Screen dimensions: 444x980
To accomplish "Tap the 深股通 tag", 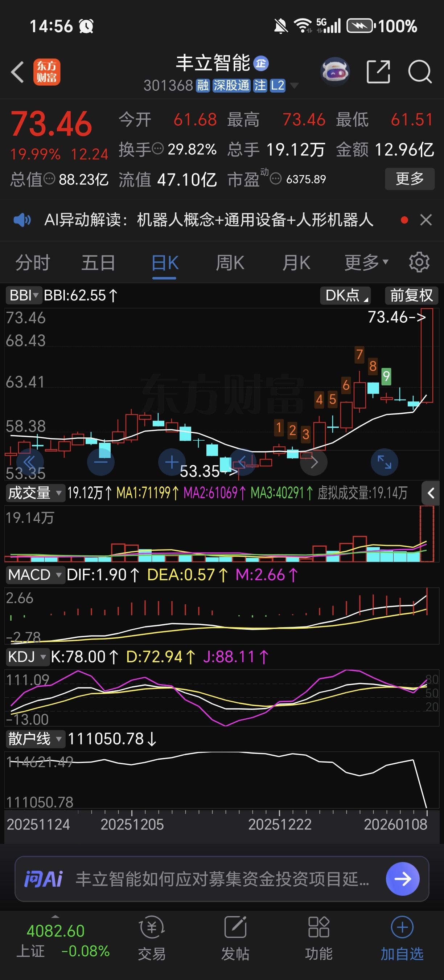I will pos(231,86).
